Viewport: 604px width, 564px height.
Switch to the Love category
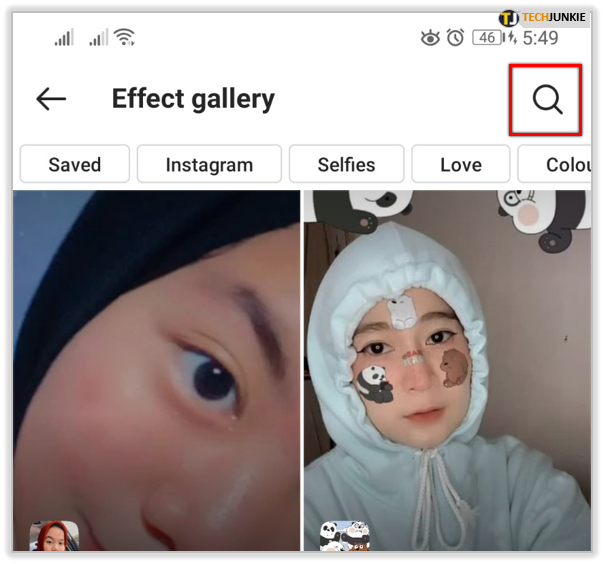[461, 164]
